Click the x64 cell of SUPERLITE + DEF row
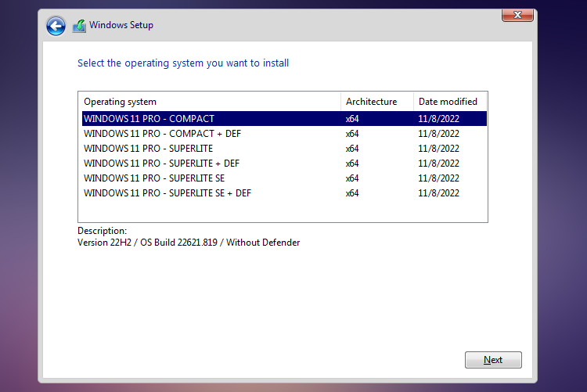The height and width of the screenshot is (392, 587). [352, 164]
